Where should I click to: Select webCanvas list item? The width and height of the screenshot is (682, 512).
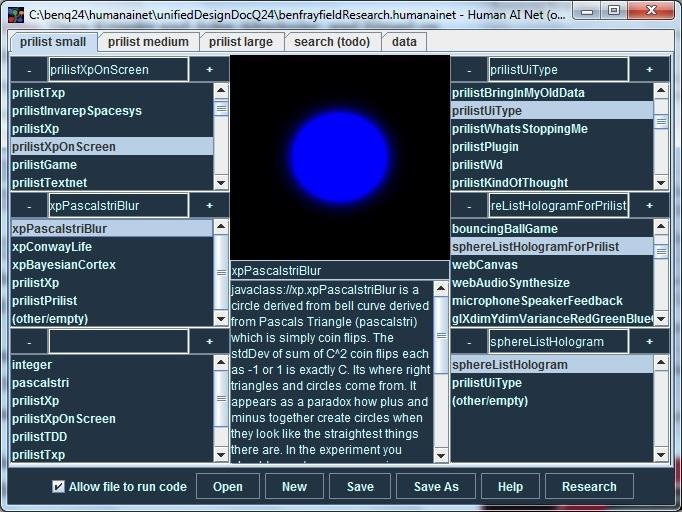(552, 265)
